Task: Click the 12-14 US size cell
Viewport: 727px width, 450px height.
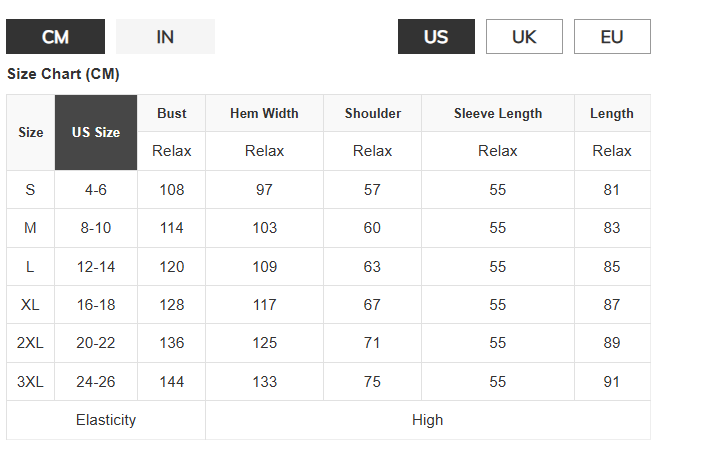Action: point(96,267)
